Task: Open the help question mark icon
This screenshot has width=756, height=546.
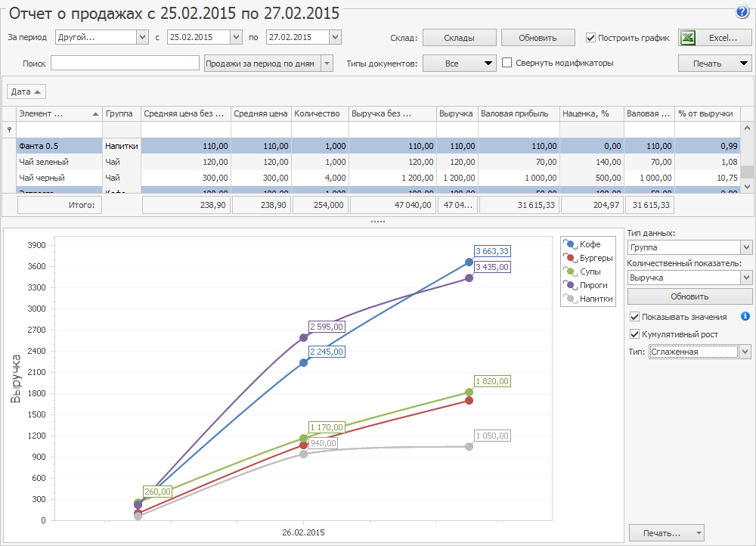Action: pyautogui.click(x=742, y=13)
